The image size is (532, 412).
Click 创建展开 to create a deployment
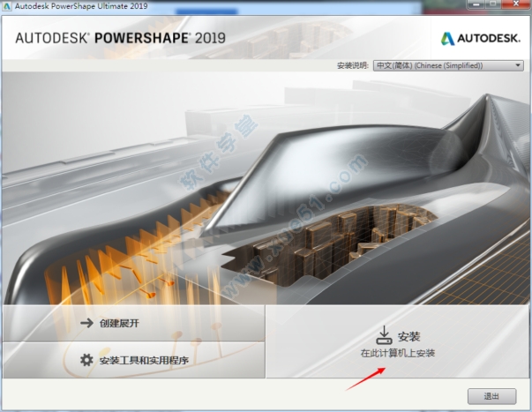[x=134, y=323]
